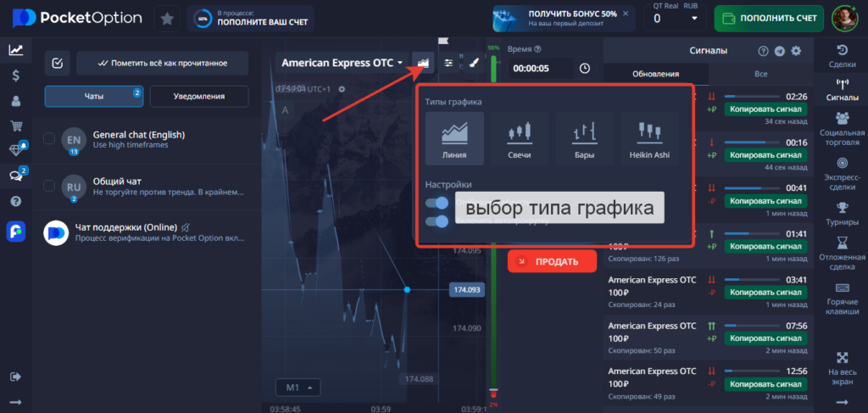Screen dimensions: 868x413
Task: Click Копировать сигнал for the 02:26 signal
Action: pyautogui.click(x=765, y=109)
